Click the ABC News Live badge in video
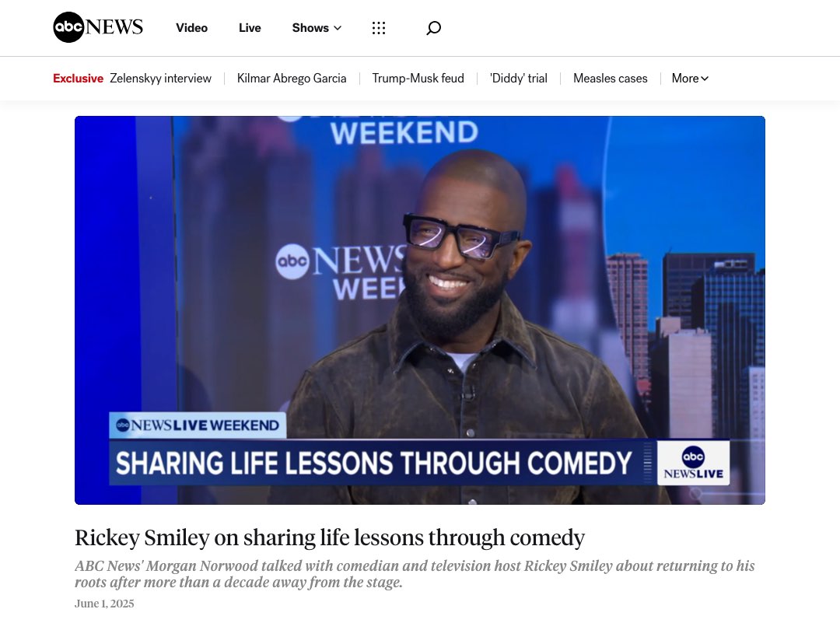 [x=693, y=463]
